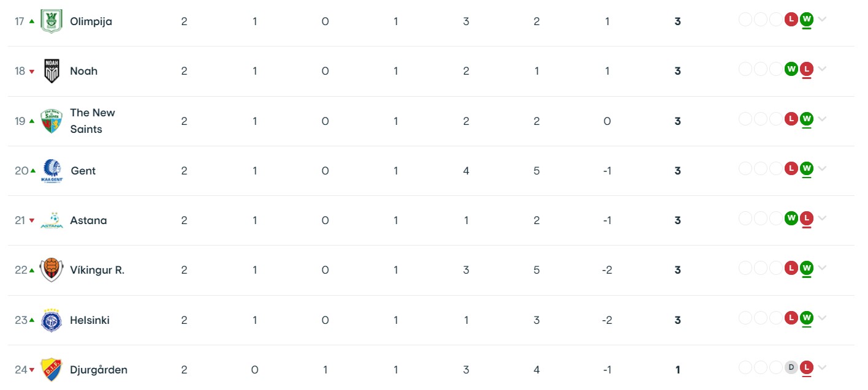
Task: Click the KAA Gent logo
Action: point(52,171)
